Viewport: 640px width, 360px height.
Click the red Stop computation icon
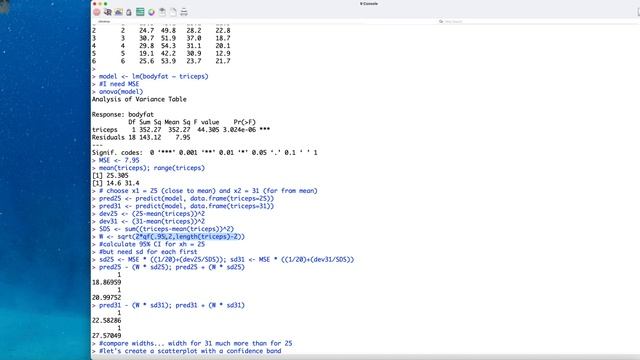click(97, 12)
